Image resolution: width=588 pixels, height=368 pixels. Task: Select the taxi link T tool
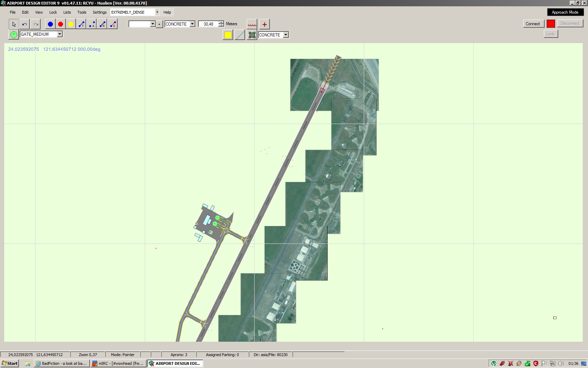point(82,24)
